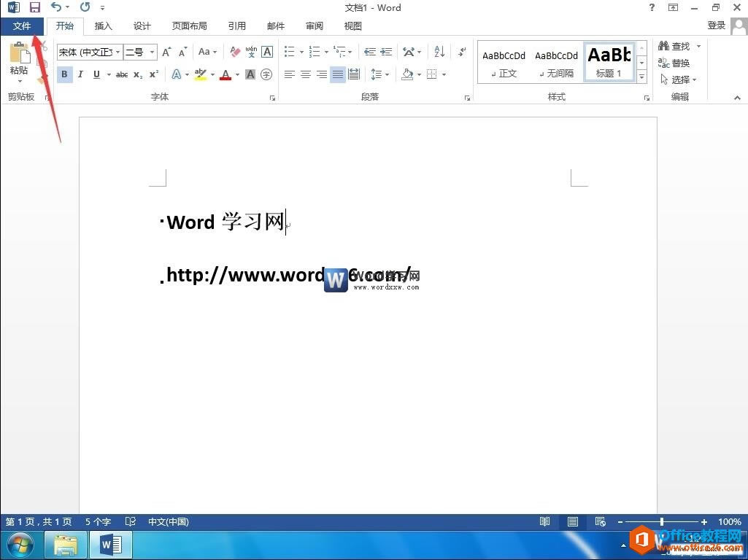Click the sort (排序) icon in the Paragraph group
Screen dimensions: 748x560
coord(438,52)
